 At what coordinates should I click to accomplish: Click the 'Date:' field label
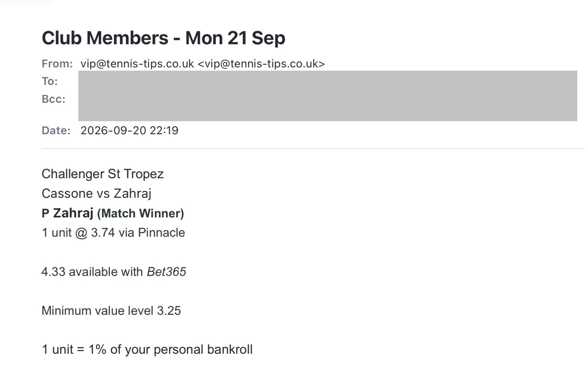(56, 131)
